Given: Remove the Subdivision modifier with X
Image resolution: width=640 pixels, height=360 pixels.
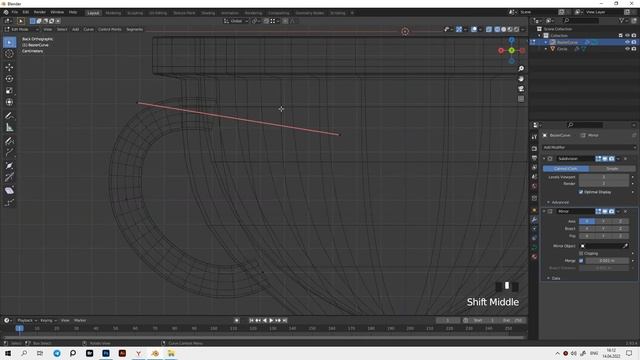Looking at the screenshot, I should coord(626,159).
